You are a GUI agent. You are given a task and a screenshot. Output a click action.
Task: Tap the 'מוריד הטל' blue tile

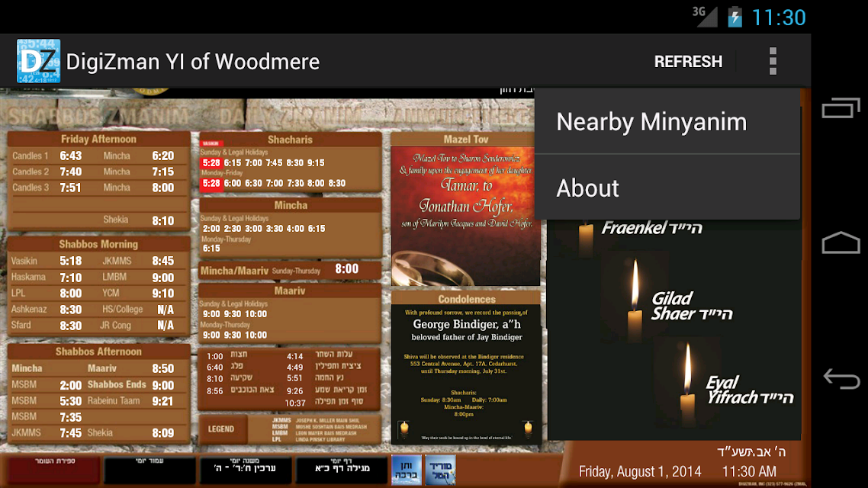tap(441, 470)
